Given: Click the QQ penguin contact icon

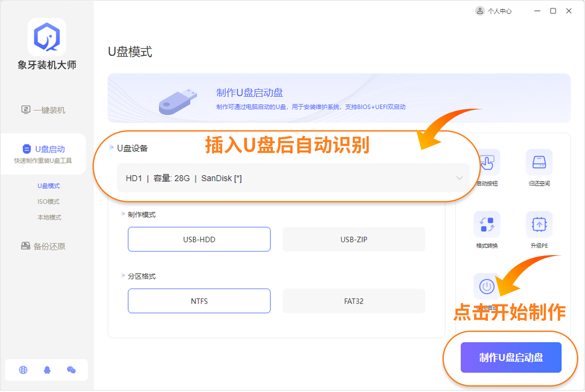Looking at the screenshot, I should point(47,370).
